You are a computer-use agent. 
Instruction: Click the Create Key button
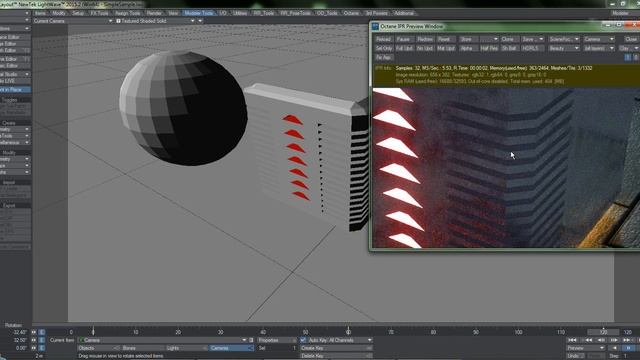pyautogui.click(x=336, y=348)
